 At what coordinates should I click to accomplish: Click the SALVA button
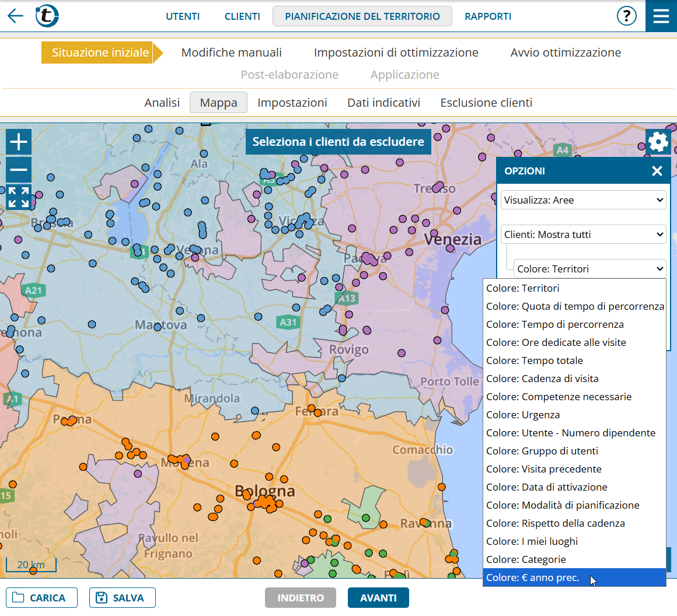pyautogui.click(x=122, y=598)
